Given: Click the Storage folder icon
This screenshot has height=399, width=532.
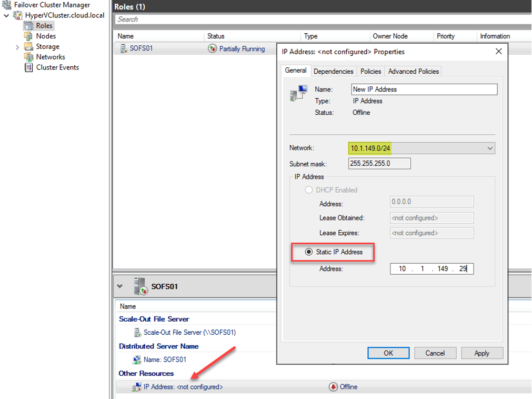Looking at the screenshot, I should click(28, 46).
